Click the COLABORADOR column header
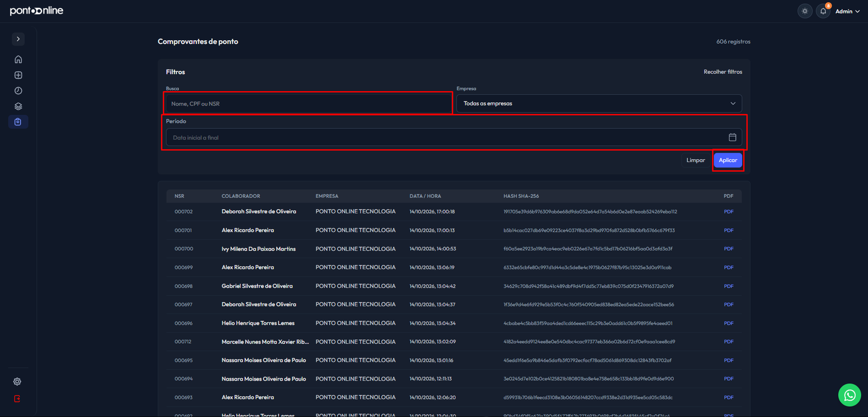Screen dimensions: 868x417 point(241,196)
